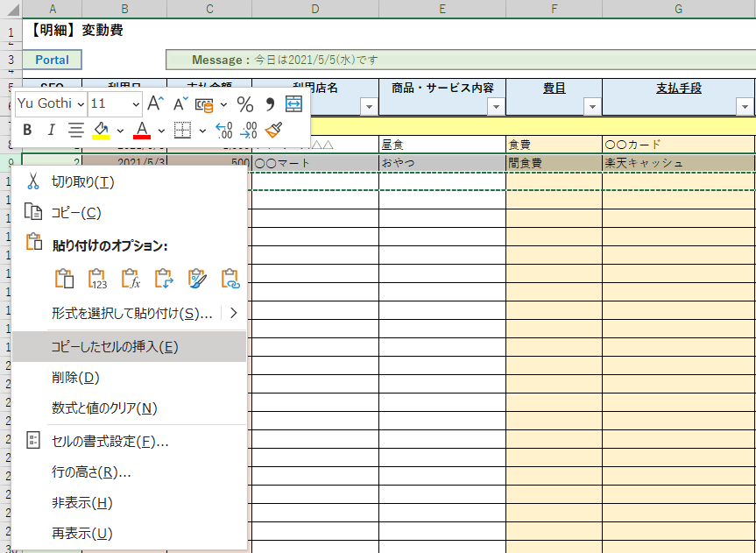
Task: Select column D header
Action: pyautogui.click(x=315, y=9)
